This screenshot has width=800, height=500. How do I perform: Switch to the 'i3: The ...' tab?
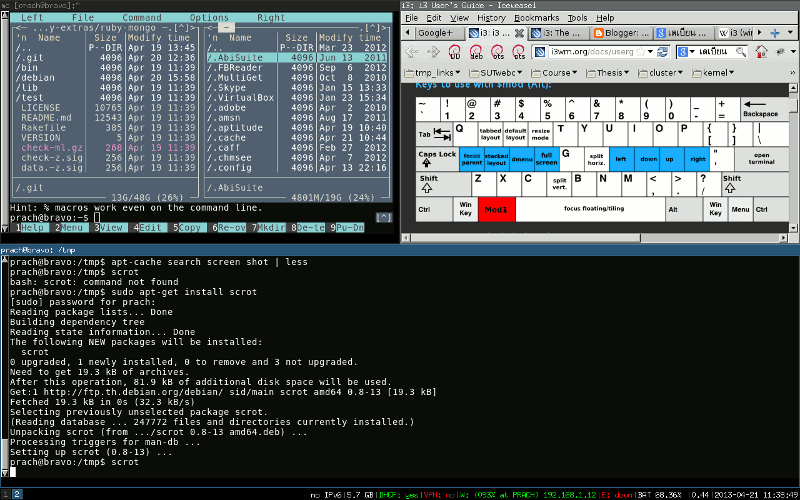(558, 33)
